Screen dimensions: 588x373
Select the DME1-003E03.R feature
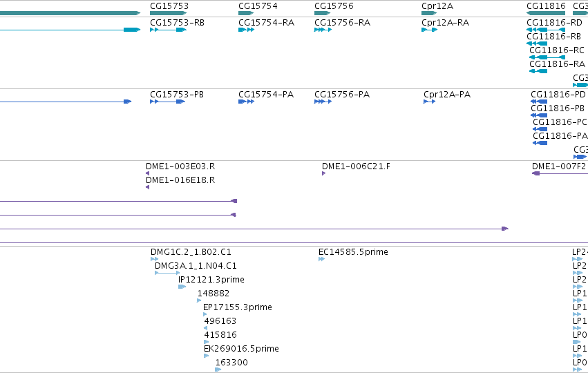point(147,173)
